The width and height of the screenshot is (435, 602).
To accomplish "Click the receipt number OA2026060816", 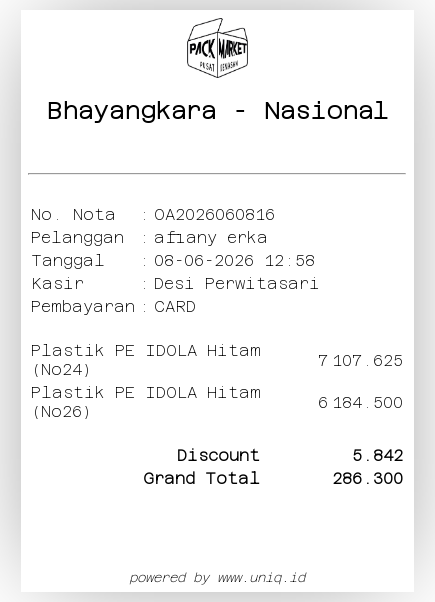I will point(214,215).
